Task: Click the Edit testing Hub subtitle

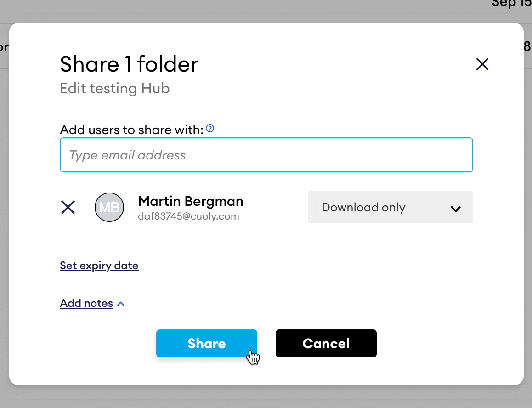Action: [115, 89]
